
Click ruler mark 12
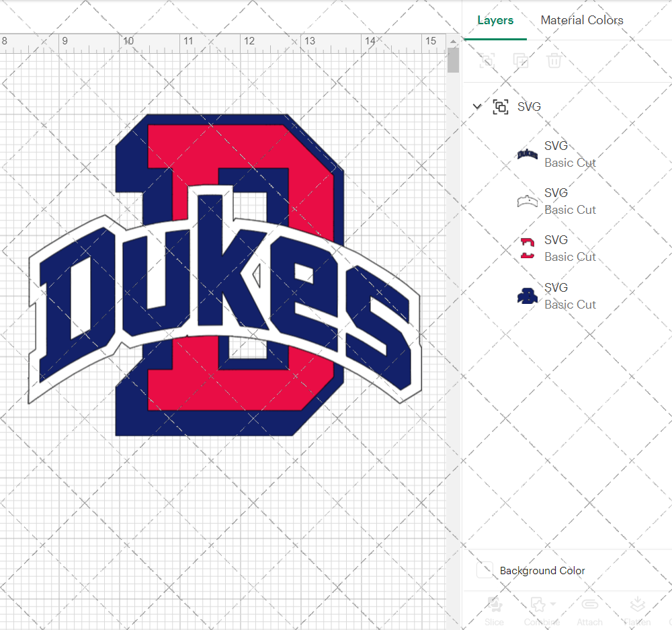249,41
